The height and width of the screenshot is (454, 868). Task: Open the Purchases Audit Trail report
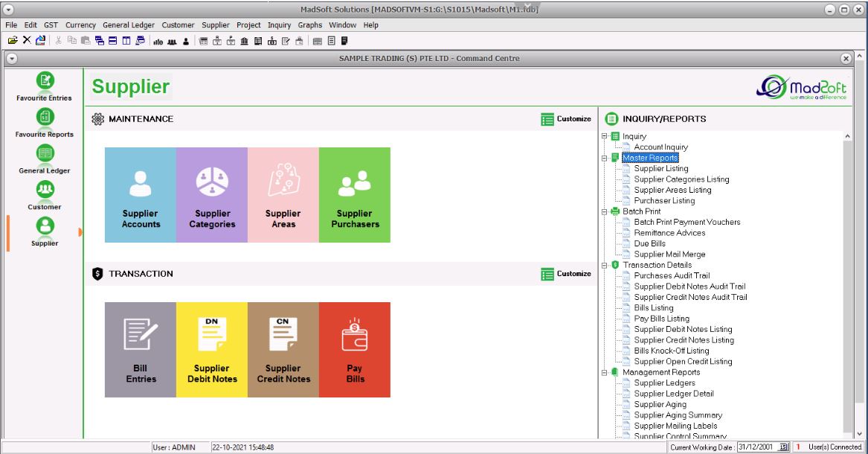pyautogui.click(x=672, y=275)
